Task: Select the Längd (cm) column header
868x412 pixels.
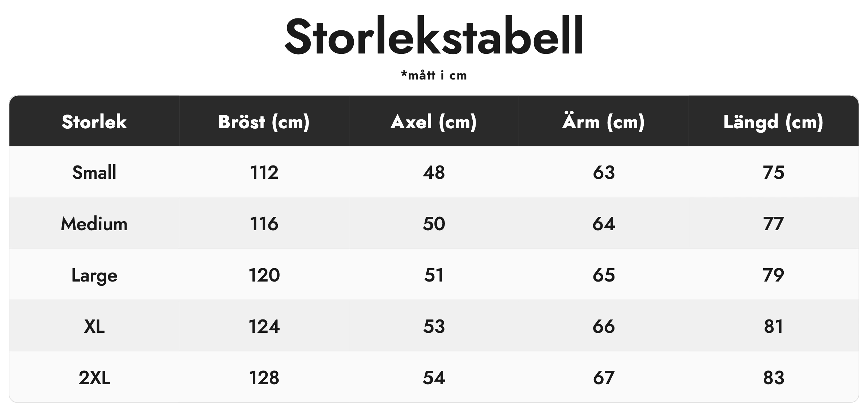Action: [773, 122]
